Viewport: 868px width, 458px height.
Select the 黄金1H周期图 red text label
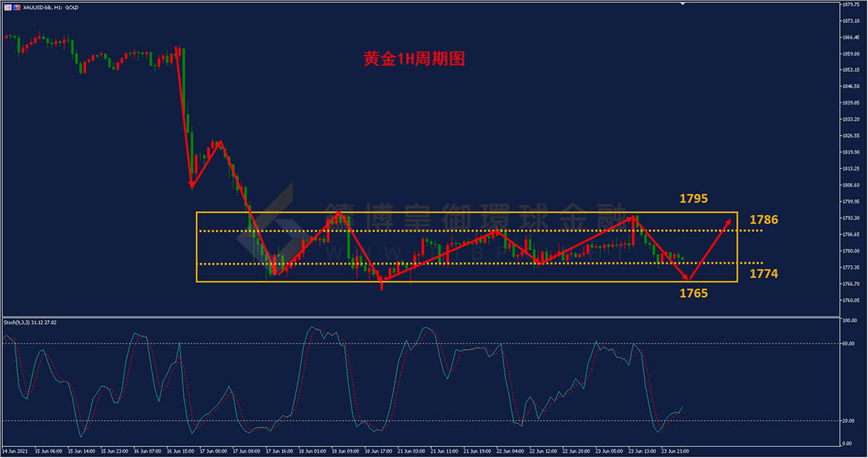(414, 59)
